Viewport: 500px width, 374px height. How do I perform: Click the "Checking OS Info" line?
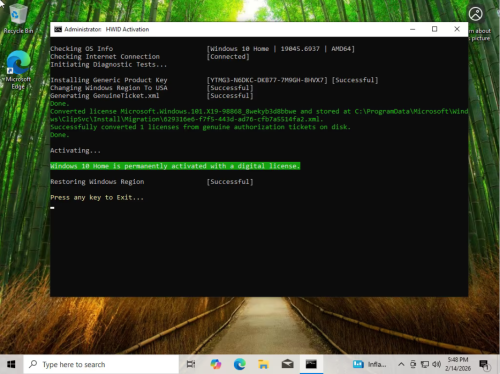click(x=82, y=49)
